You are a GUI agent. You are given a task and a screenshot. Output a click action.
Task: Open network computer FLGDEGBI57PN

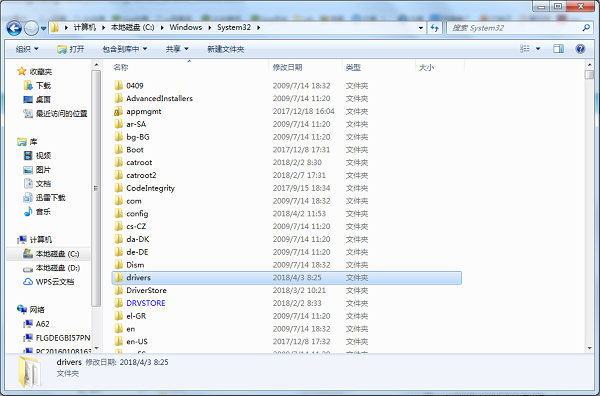coord(57,338)
